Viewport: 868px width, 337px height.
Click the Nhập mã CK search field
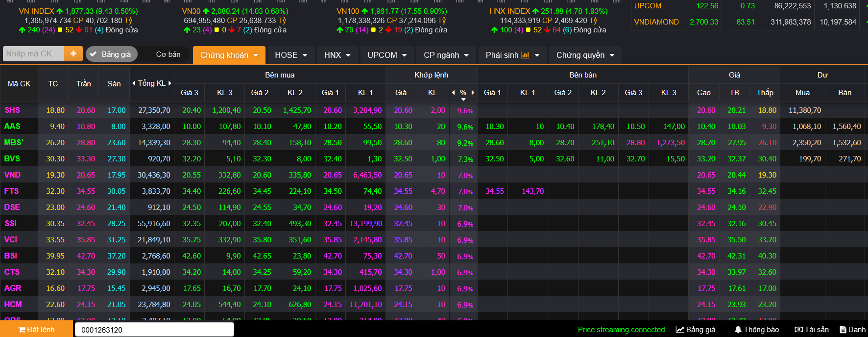point(33,54)
